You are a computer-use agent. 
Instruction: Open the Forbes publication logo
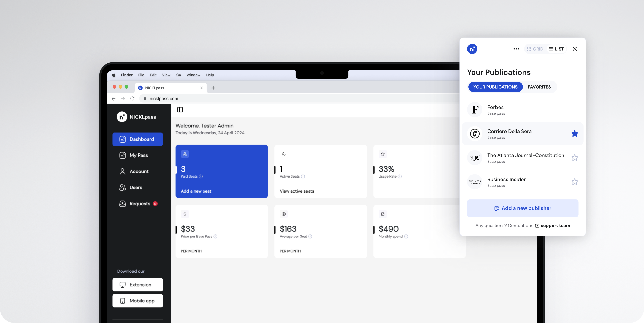point(475,110)
